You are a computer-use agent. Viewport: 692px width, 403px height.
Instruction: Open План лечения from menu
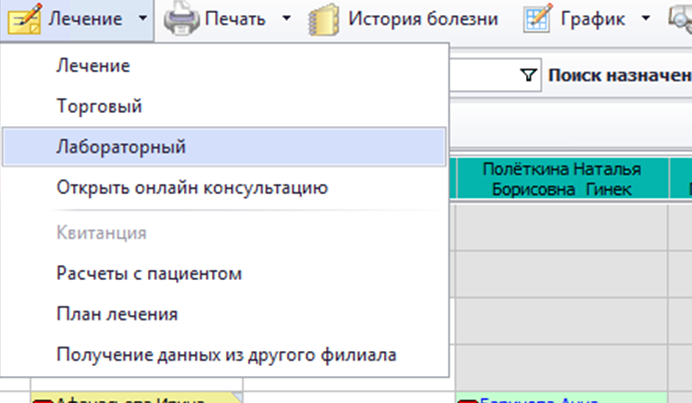coord(117,314)
